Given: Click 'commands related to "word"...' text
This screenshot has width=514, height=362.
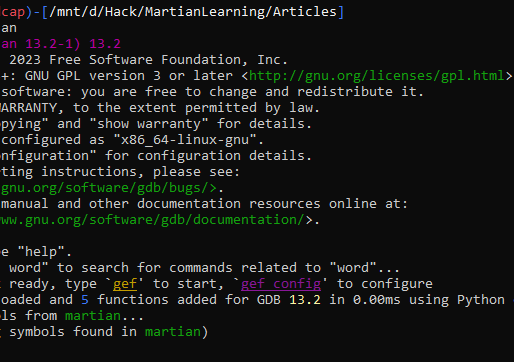Looking at the screenshot, I should (284, 268).
